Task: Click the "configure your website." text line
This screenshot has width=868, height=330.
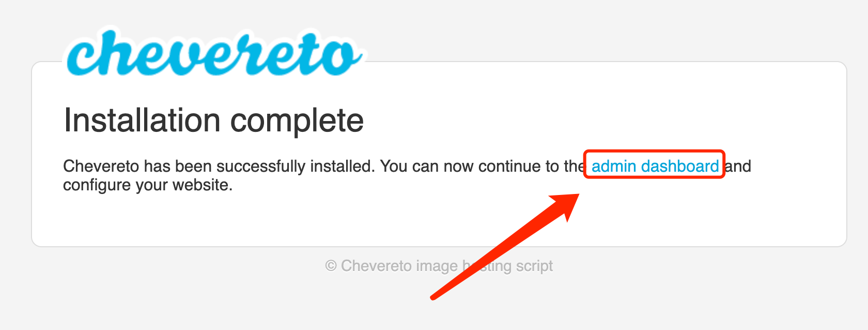Action: coord(148,185)
